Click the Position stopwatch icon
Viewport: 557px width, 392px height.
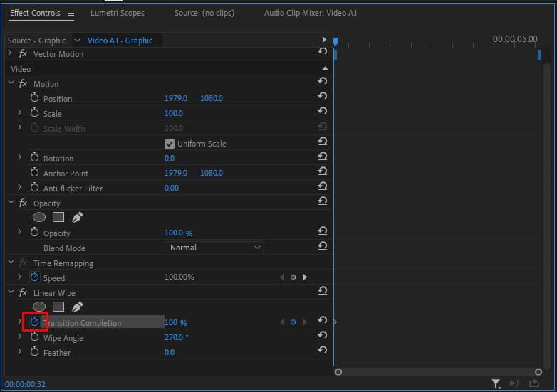pyautogui.click(x=34, y=98)
